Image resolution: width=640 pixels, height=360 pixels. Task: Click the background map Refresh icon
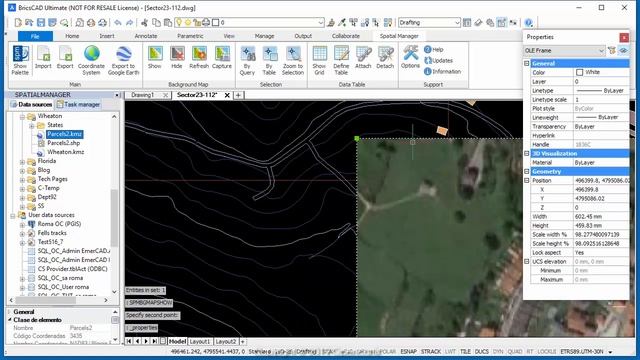click(199, 57)
